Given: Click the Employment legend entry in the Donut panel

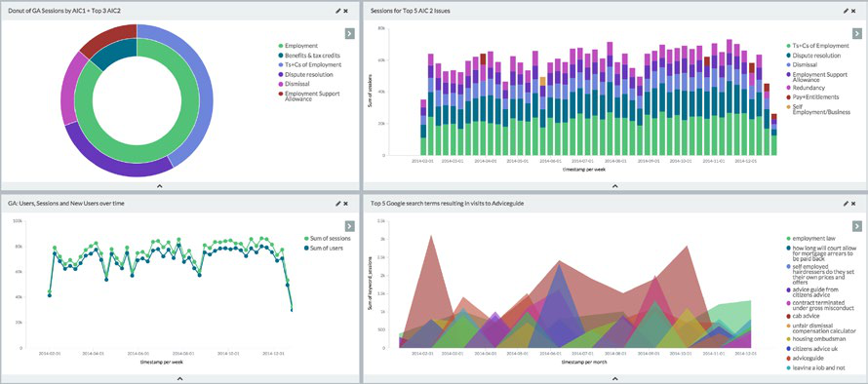Looking at the screenshot, I should point(297,46).
